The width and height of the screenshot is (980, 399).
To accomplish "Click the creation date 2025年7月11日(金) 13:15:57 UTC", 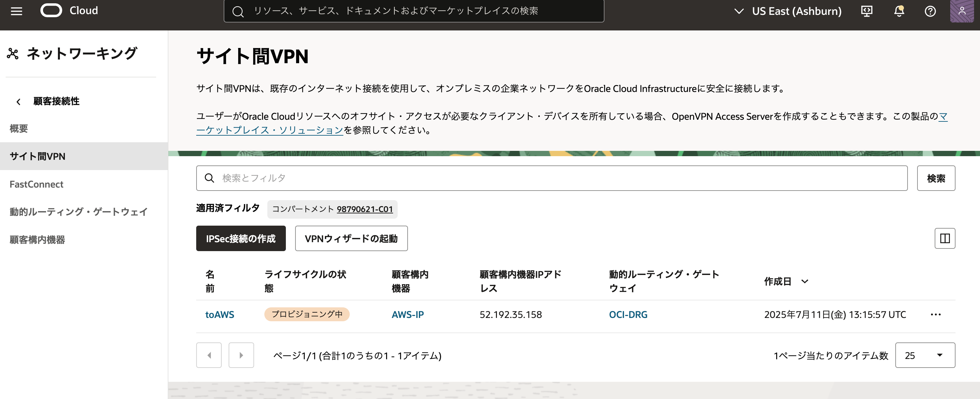I will click(835, 315).
